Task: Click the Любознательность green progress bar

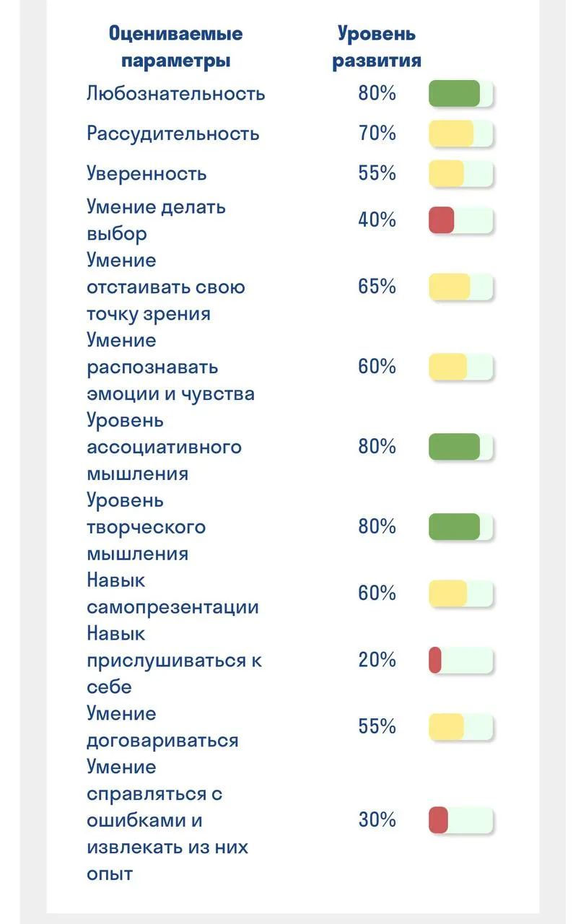Action: pyautogui.click(x=460, y=94)
